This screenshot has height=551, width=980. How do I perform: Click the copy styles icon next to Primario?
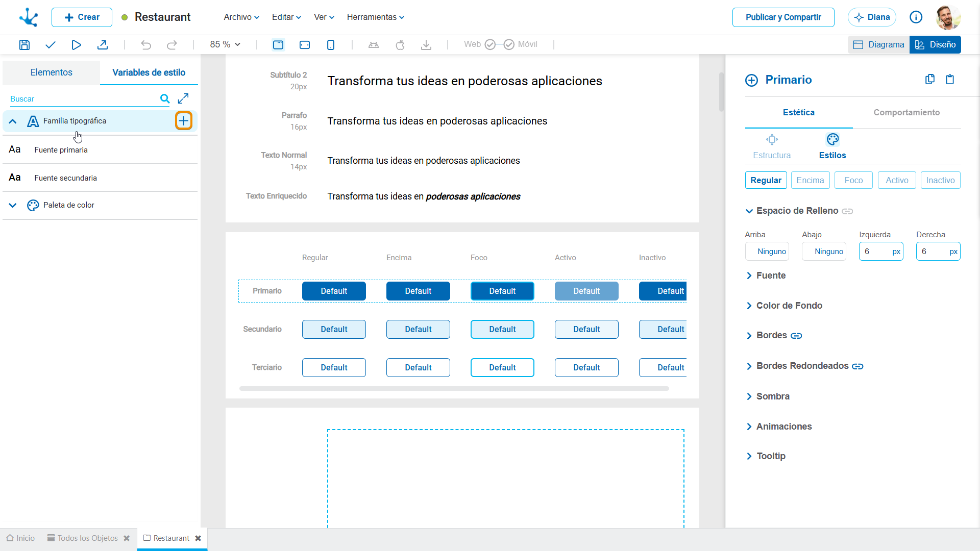930,80
